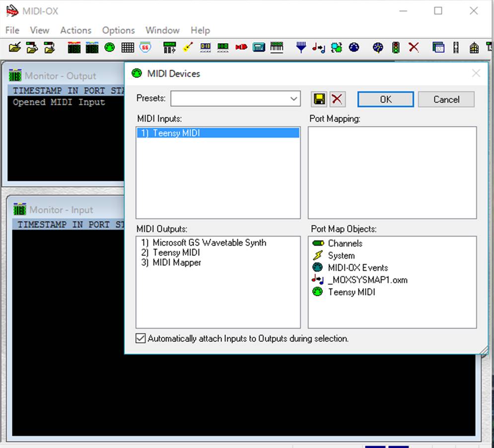Click the Monitor - Output window icon
This screenshot has height=448, width=494.
click(15, 75)
